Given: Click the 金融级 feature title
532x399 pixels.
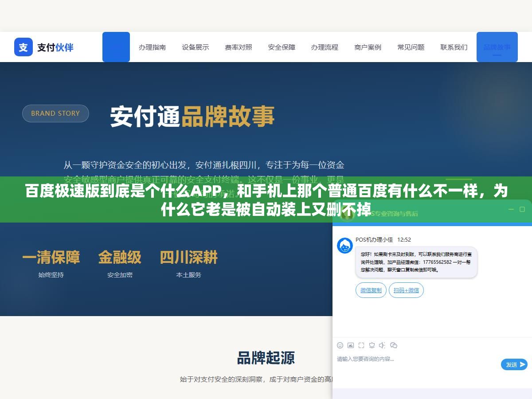Looking at the screenshot, I should point(120,257).
